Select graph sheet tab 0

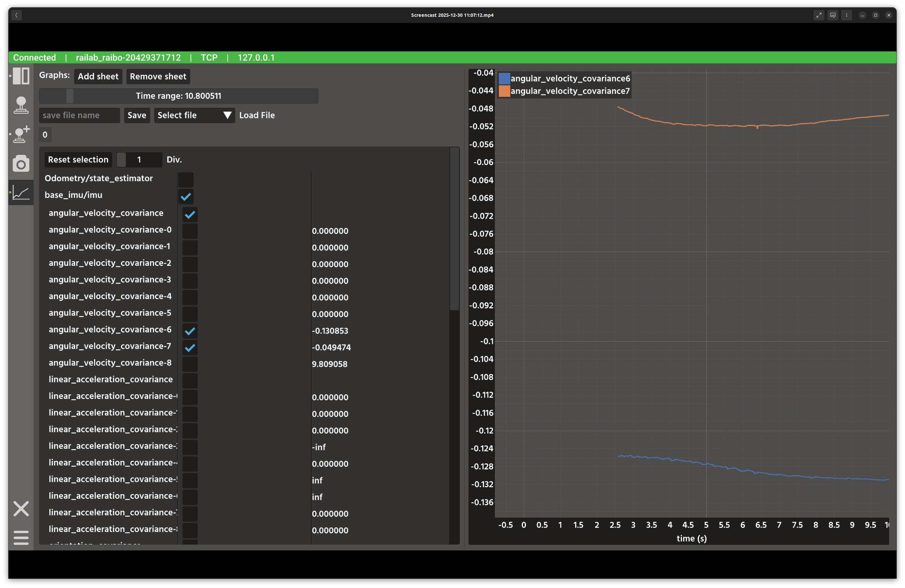click(45, 134)
